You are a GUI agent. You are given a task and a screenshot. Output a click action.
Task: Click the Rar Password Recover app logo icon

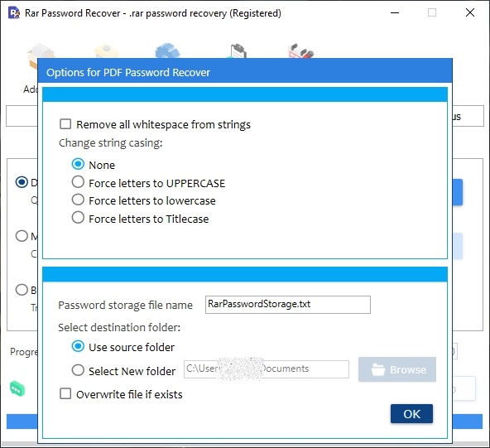14,12
